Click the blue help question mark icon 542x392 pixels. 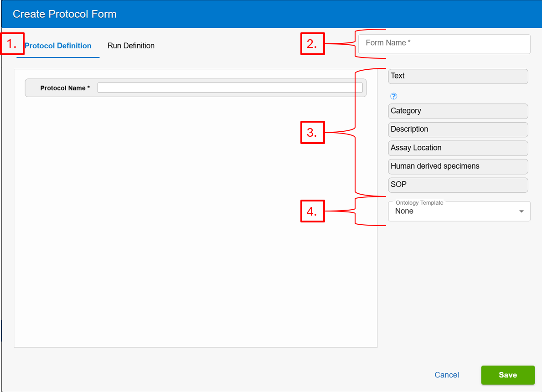[x=393, y=96]
